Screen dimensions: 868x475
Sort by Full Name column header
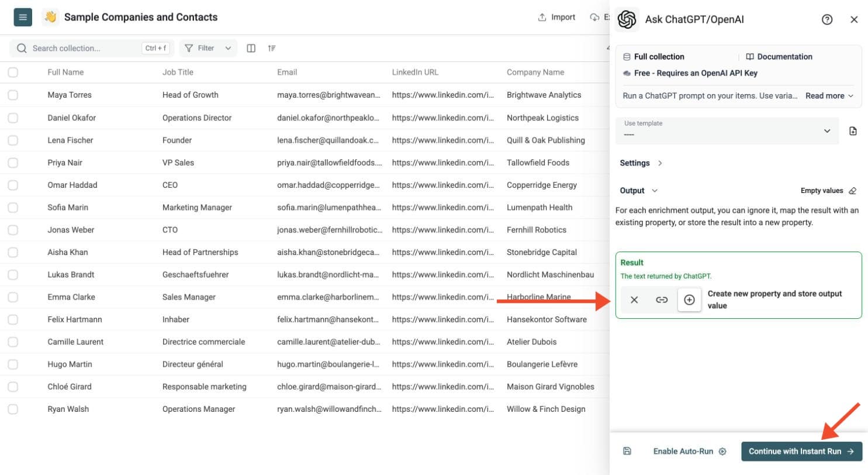click(x=65, y=73)
